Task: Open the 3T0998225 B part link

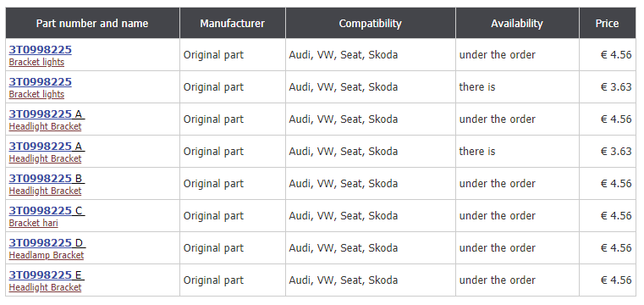Action: 47,179
